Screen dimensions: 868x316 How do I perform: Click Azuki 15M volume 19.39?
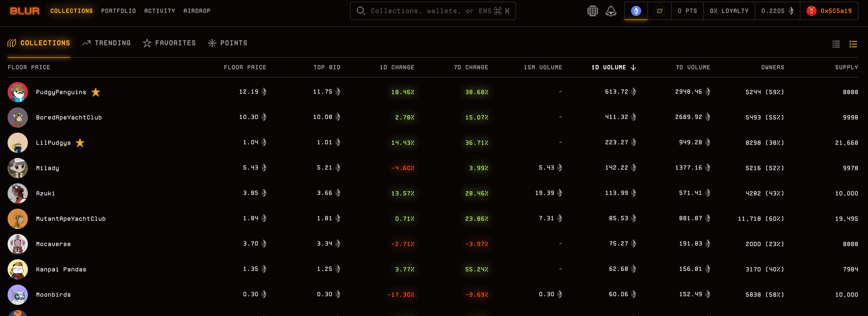click(x=548, y=193)
